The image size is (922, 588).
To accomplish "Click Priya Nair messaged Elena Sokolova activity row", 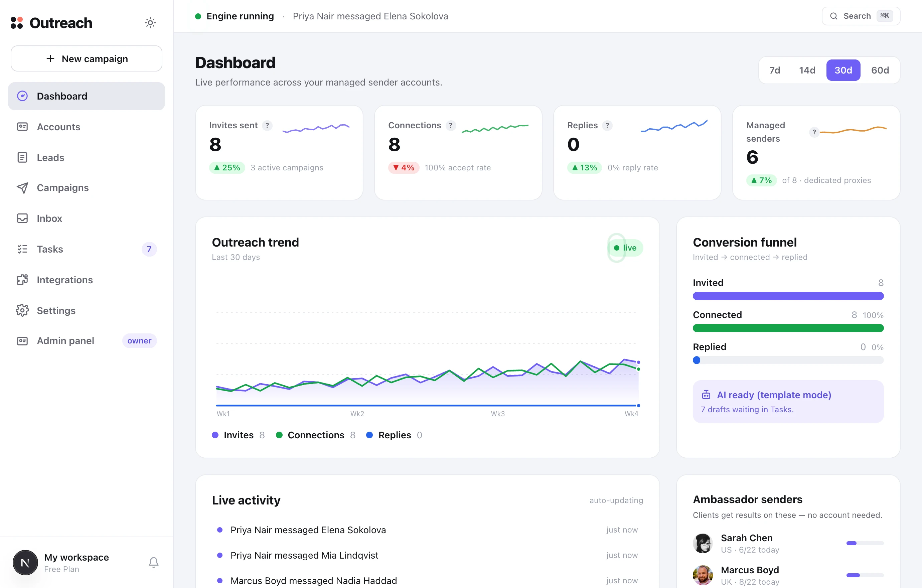I will 427,530.
